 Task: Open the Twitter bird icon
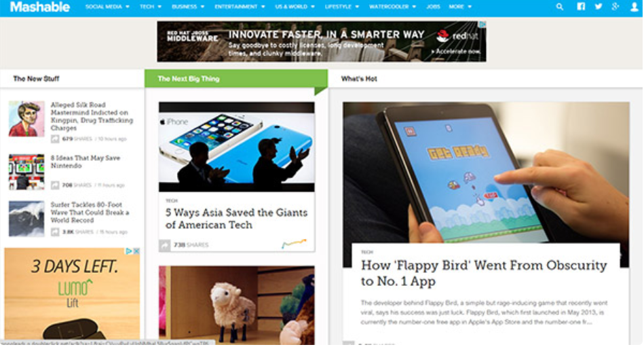coord(599,6)
